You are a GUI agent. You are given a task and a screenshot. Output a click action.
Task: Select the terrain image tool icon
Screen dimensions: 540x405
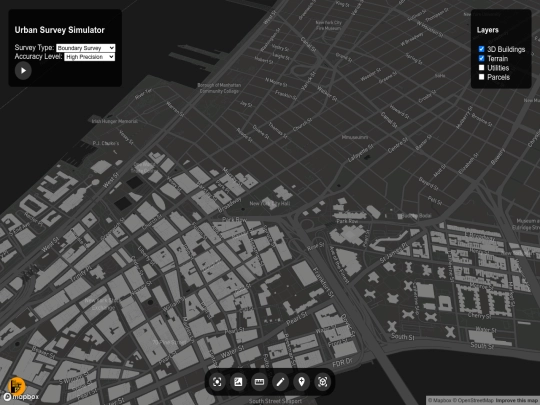point(238,382)
